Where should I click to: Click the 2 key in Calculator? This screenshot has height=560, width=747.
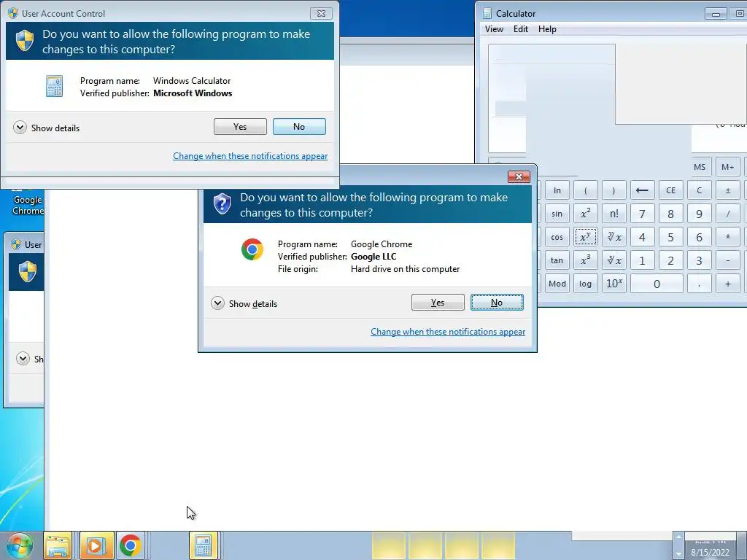671,260
